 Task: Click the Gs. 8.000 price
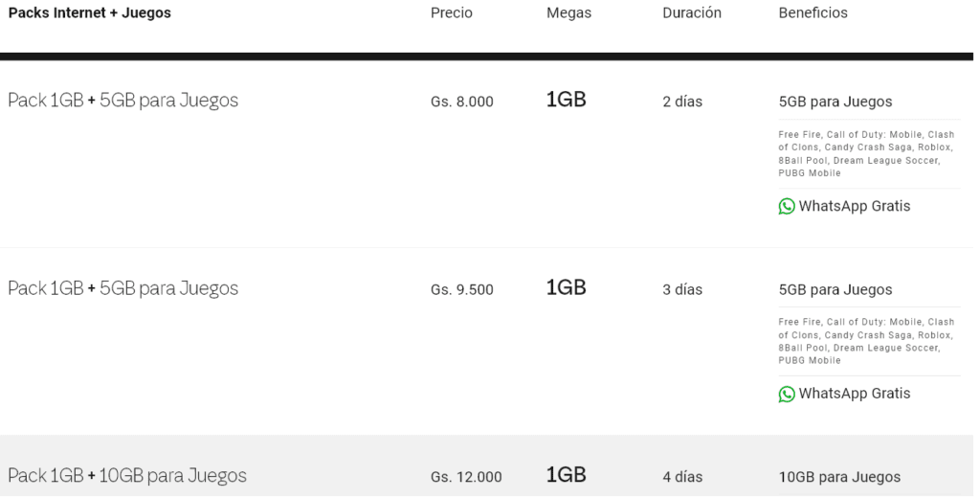pos(462,102)
